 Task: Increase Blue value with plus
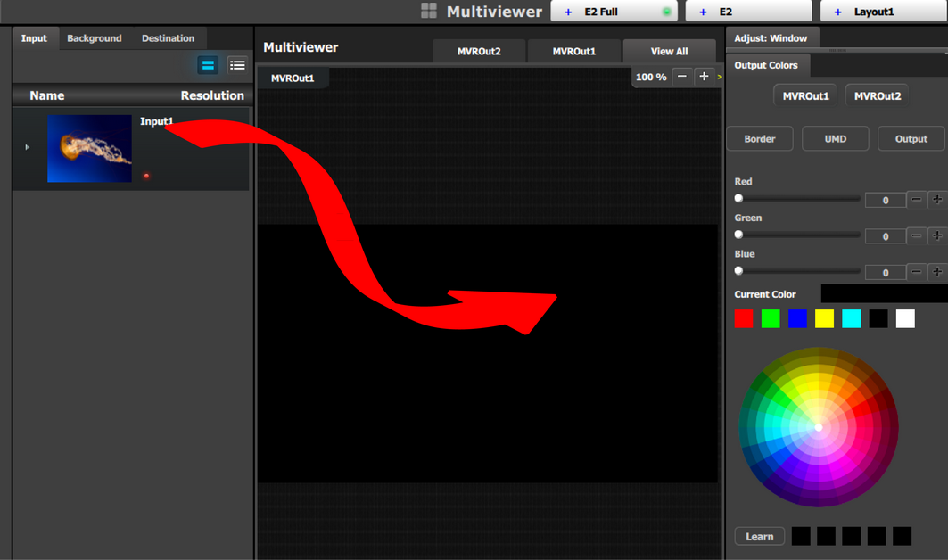(937, 272)
